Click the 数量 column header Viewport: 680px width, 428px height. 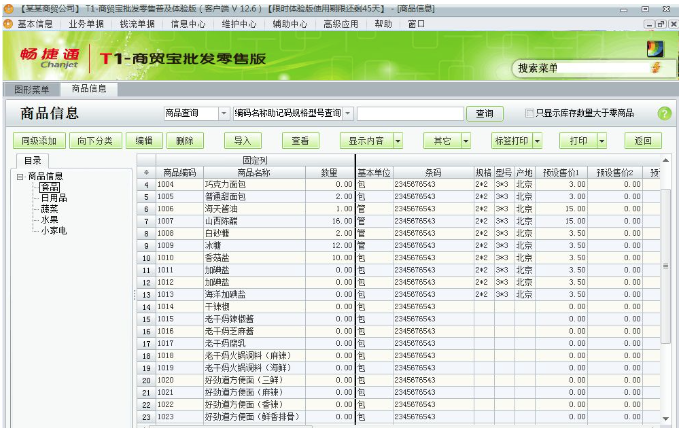(x=330, y=173)
